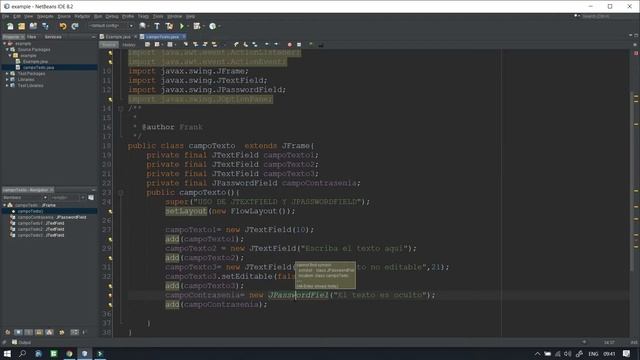Collapse the Source Packages node

[x=7, y=49]
